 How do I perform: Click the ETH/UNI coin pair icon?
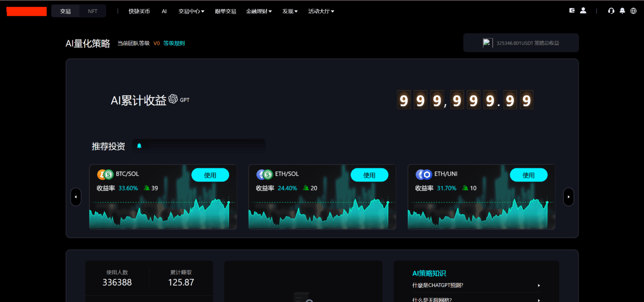(x=423, y=174)
